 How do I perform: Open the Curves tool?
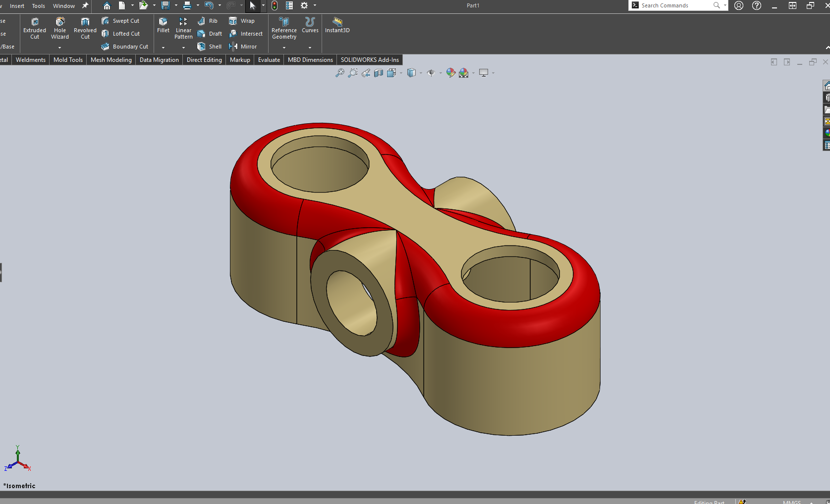coord(310,25)
